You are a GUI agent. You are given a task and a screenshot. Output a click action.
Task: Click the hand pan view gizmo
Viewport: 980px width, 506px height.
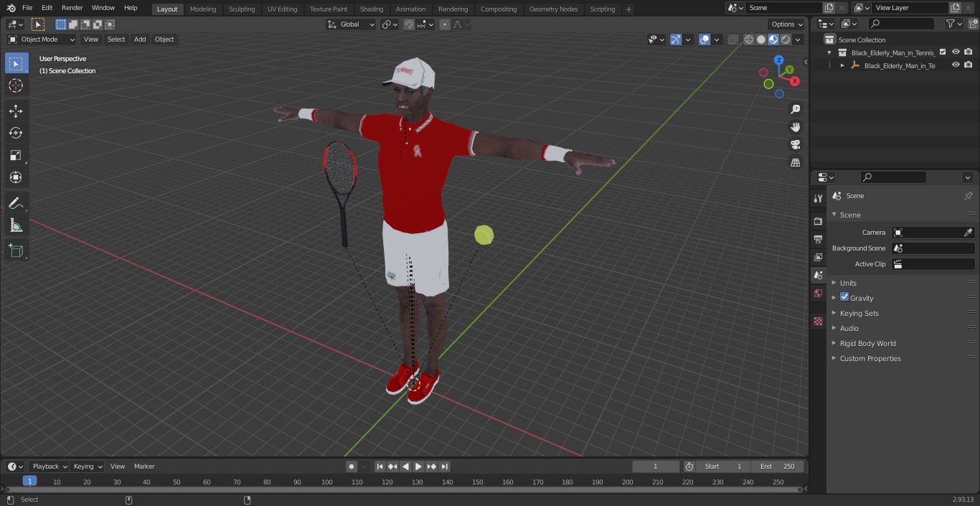[x=795, y=127]
